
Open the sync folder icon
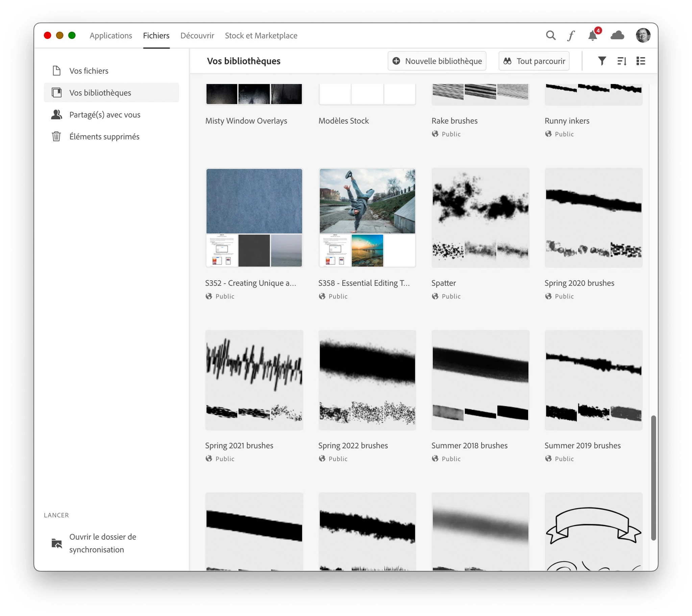[x=56, y=543]
